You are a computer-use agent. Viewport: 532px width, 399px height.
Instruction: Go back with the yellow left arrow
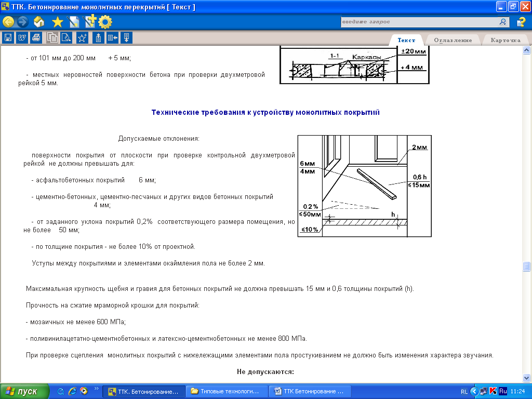[8, 22]
